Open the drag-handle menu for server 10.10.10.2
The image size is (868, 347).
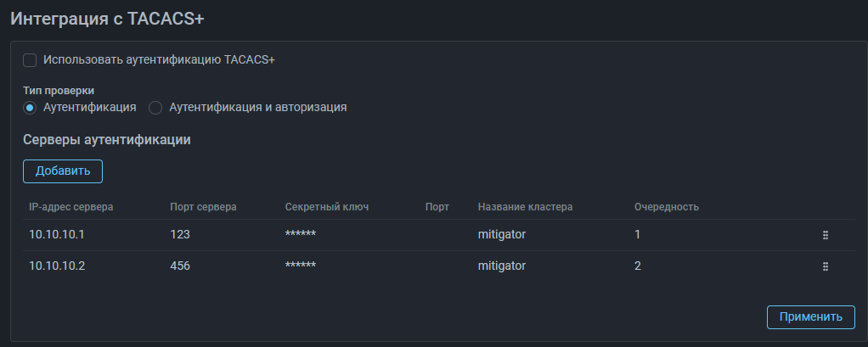click(825, 266)
